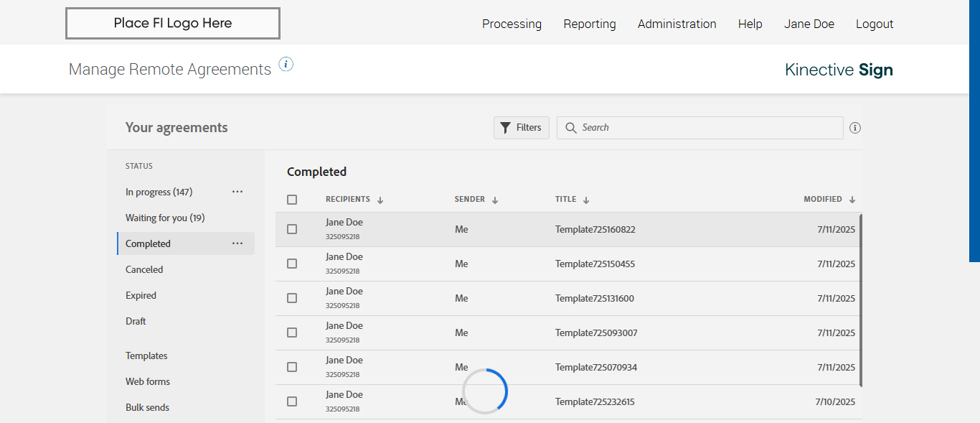Open the Help menu

click(x=750, y=24)
